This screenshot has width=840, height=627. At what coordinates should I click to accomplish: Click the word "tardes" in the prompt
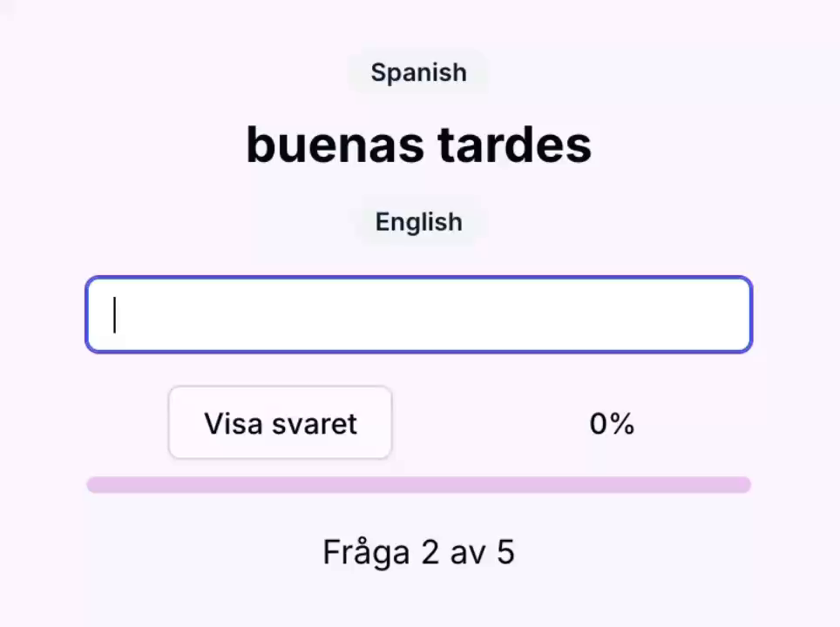click(x=514, y=145)
